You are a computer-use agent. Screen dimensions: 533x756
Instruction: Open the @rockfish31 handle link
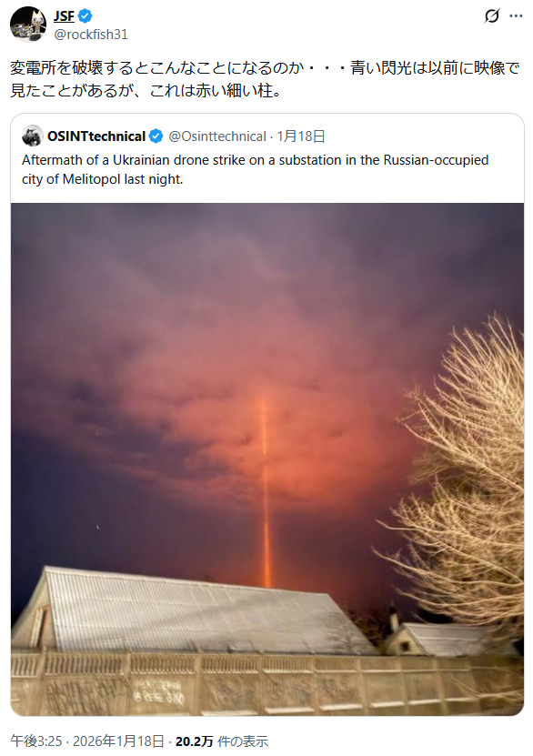(91, 35)
